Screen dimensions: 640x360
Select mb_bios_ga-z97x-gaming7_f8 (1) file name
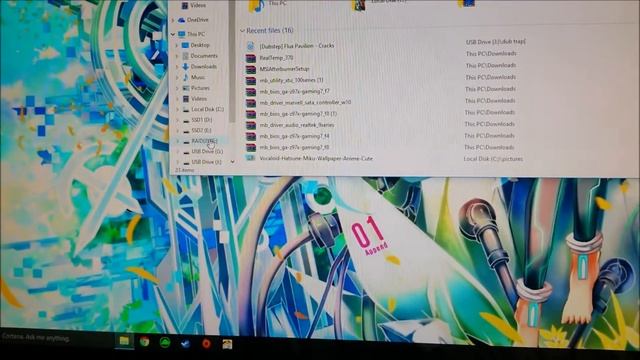[298, 114]
